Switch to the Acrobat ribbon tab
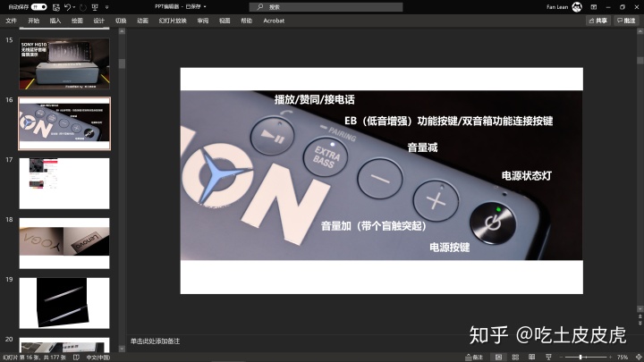This screenshot has width=644, height=362. click(274, 21)
